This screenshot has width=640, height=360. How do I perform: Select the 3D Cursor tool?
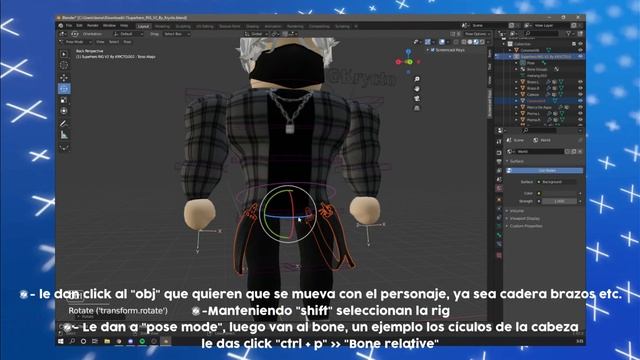[x=64, y=65]
